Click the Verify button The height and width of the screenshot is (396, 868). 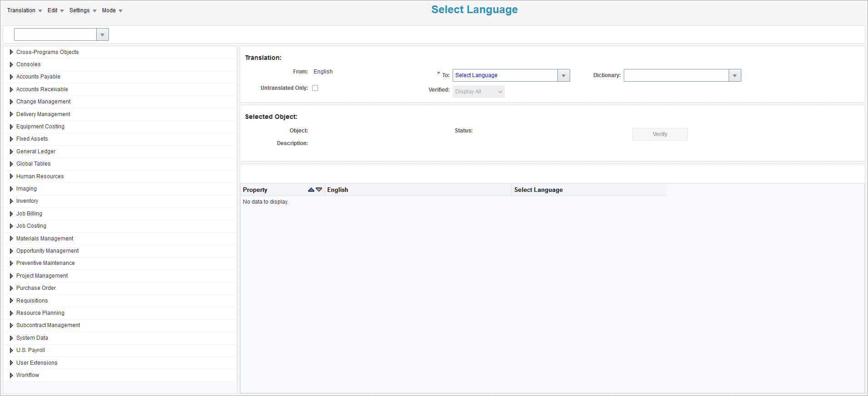click(x=660, y=134)
